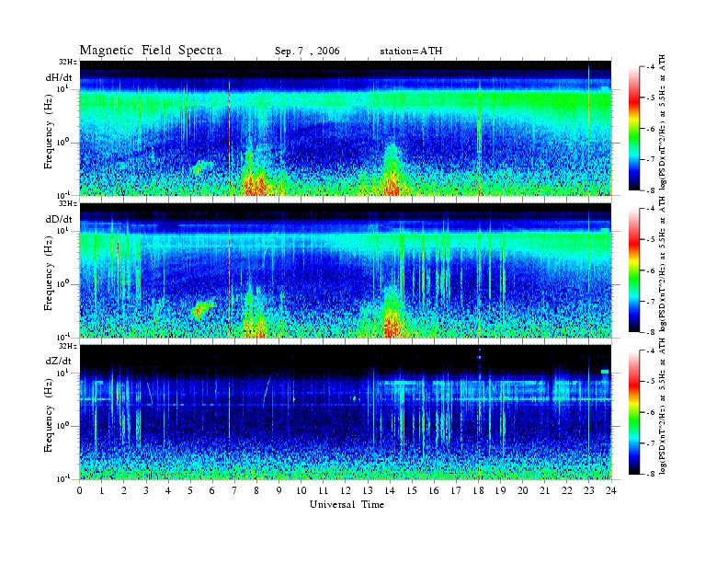Click the "21" hour tick on time axis
This screenshot has height=563, width=728.
coord(544,491)
